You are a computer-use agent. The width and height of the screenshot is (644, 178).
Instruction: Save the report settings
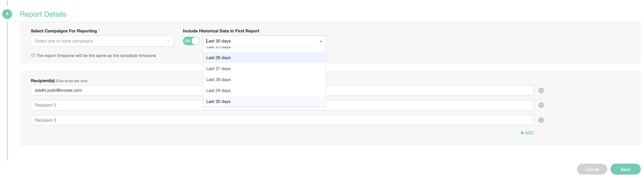(625, 169)
